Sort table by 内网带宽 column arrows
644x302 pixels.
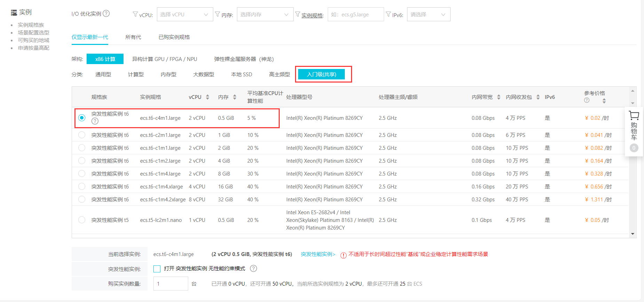pos(499,97)
